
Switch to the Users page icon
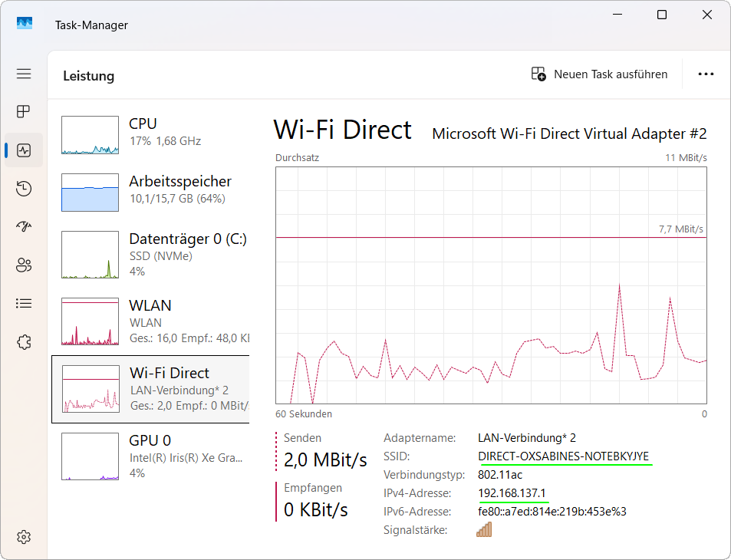[24, 265]
